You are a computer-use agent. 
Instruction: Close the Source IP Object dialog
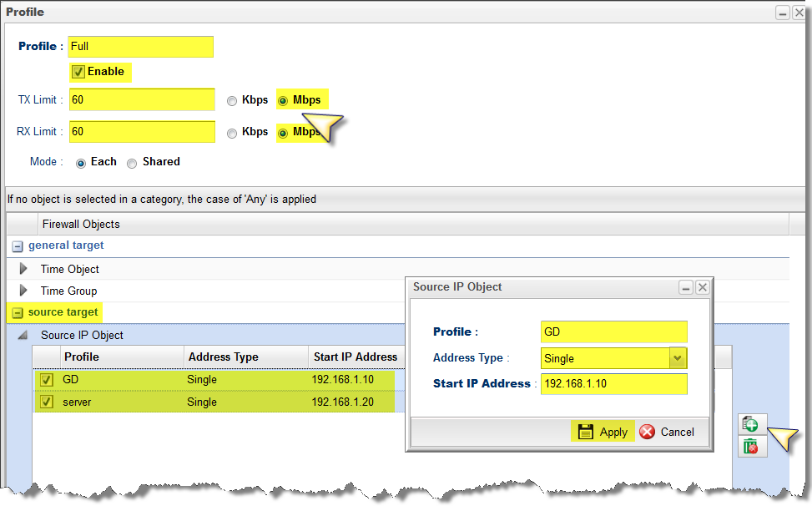[x=703, y=287]
